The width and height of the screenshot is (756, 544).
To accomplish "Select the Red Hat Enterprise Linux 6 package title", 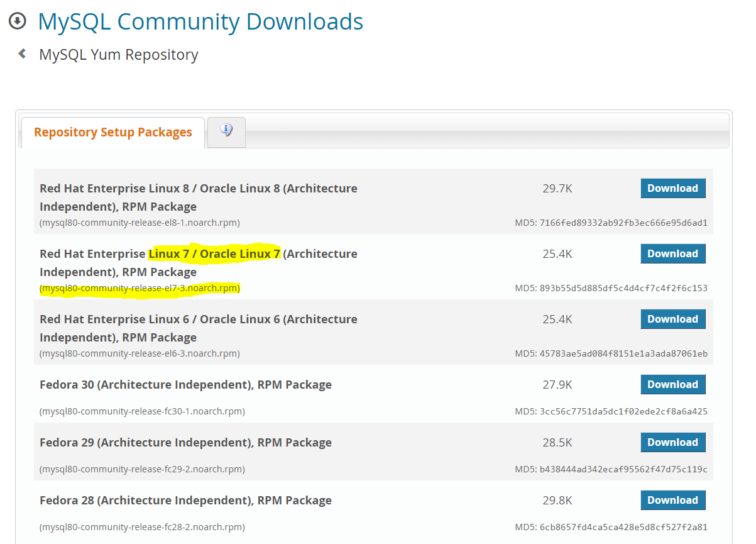I will tap(199, 328).
